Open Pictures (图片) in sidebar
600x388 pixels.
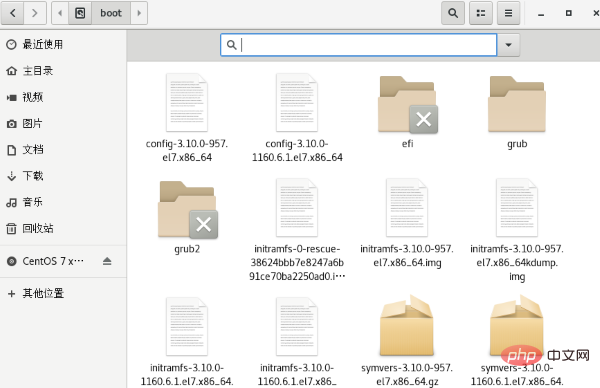click(63, 124)
